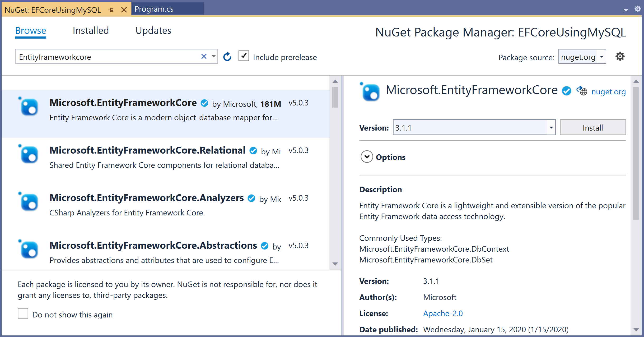Click the package list scroll down arrow
The width and height of the screenshot is (644, 337).
(335, 264)
